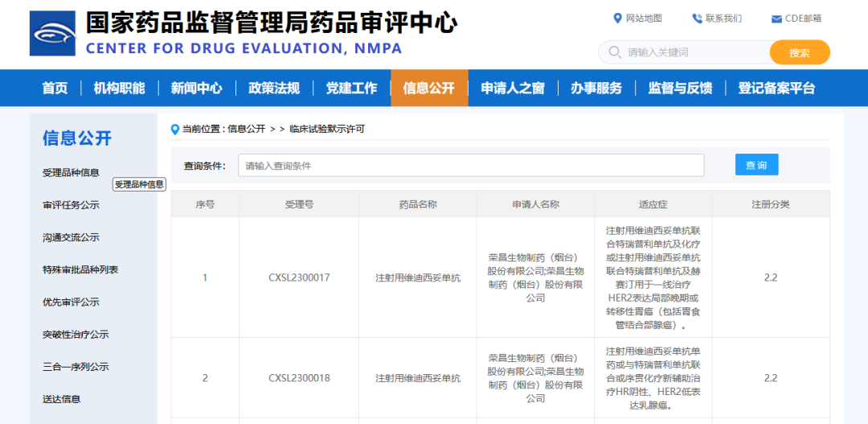Select 审评任务公示 in the sidebar
Image resolution: width=868 pixels, height=424 pixels.
pos(71,205)
